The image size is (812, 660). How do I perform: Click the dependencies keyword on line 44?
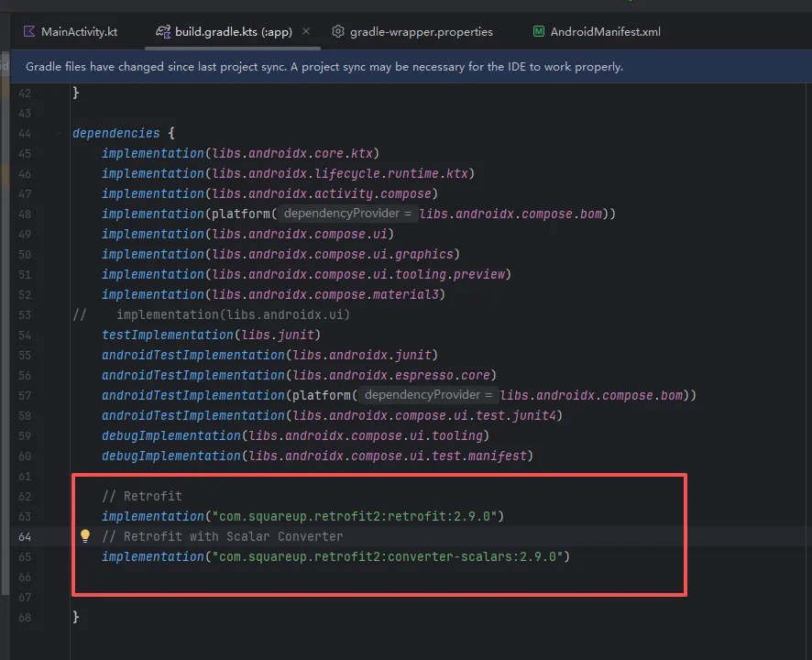[116, 133]
